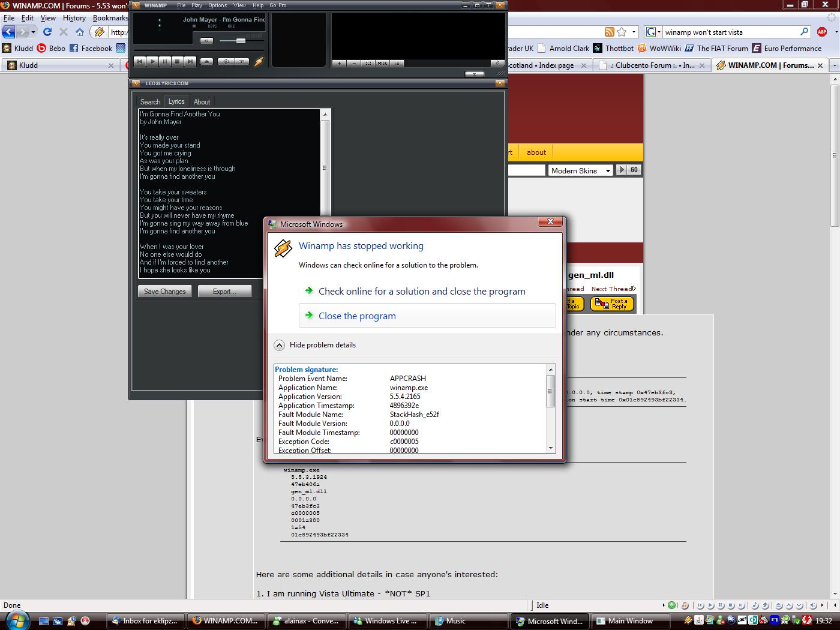Click Go Pro in Winamp menu bar
Viewport: 840px width, 630px height.
[x=278, y=5]
